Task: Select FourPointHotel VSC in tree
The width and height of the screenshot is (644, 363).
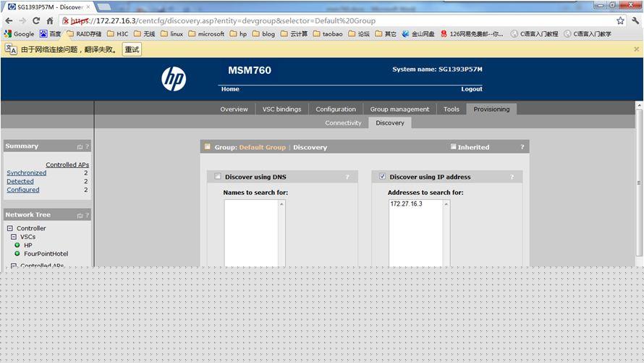Action: coord(46,254)
